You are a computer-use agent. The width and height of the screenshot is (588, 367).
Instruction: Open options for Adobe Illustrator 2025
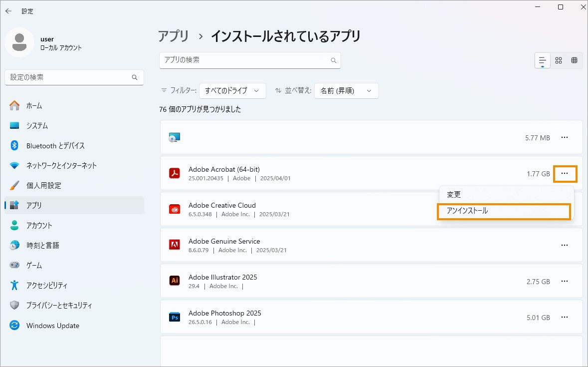click(565, 281)
